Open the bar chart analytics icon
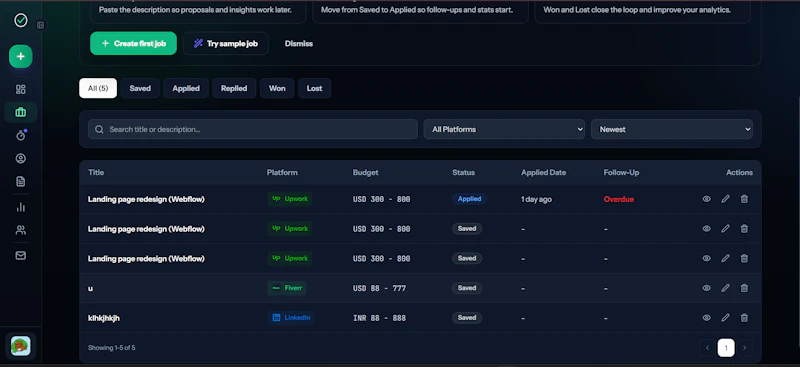 pos(20,207)
